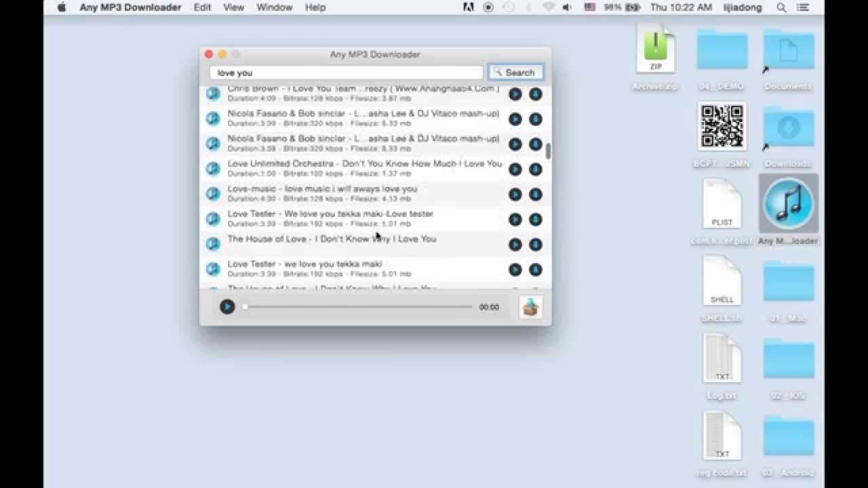This screenshot has width=868, height=488.
Task: Select the Love-music love music song title
Action: coord(322,188)
